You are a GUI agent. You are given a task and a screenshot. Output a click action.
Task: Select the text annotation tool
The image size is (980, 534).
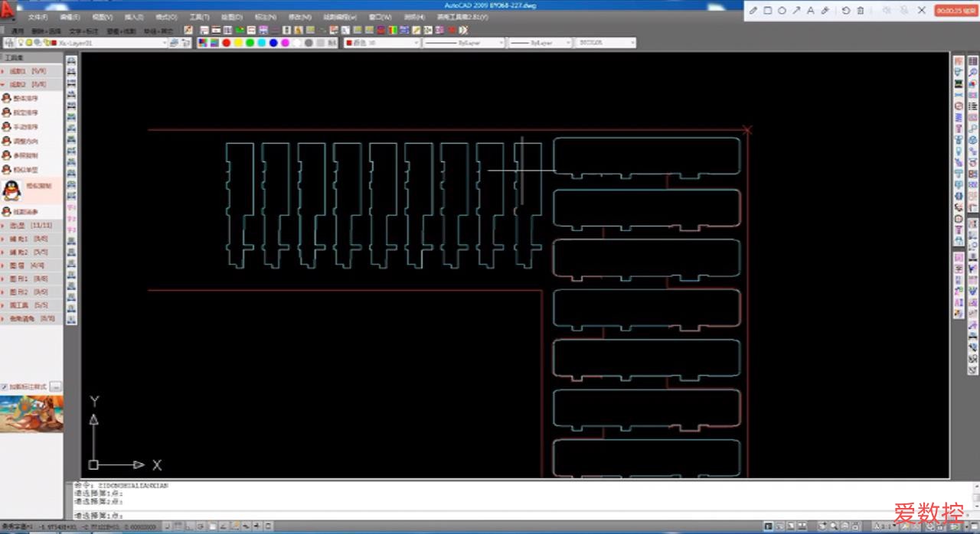(x=810, y=11)
